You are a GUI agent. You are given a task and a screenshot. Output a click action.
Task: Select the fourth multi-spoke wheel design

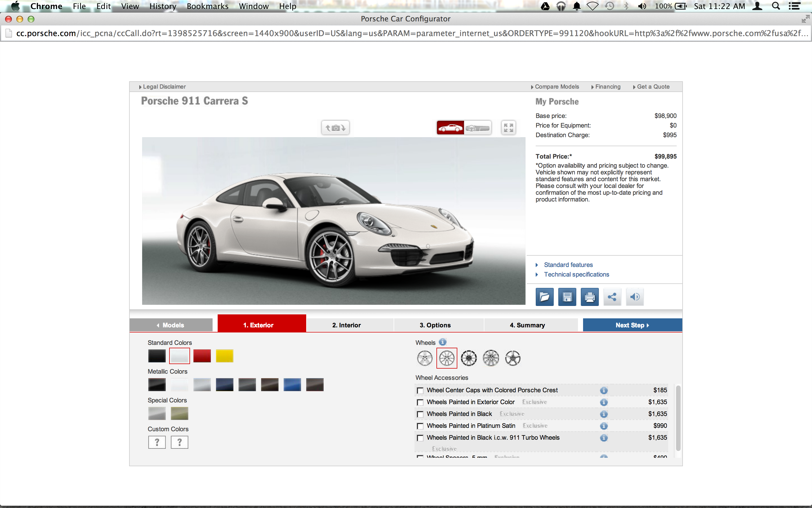tap(491, 358)
